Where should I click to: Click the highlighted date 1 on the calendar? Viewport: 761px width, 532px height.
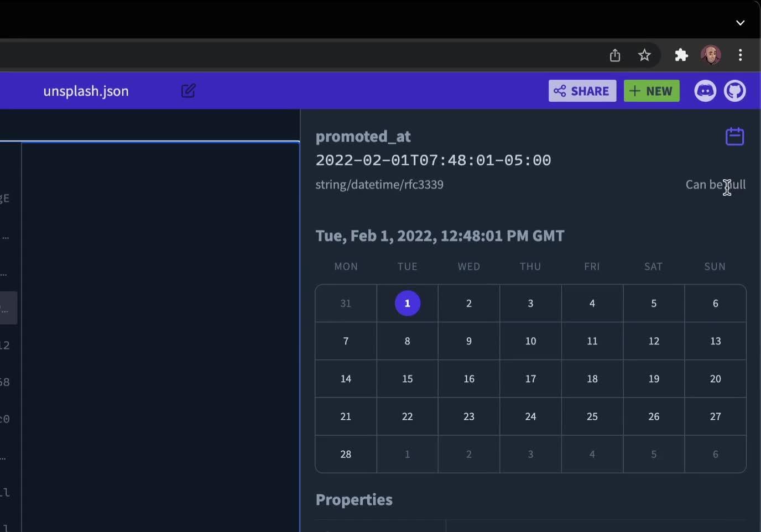tap(407, 303)
